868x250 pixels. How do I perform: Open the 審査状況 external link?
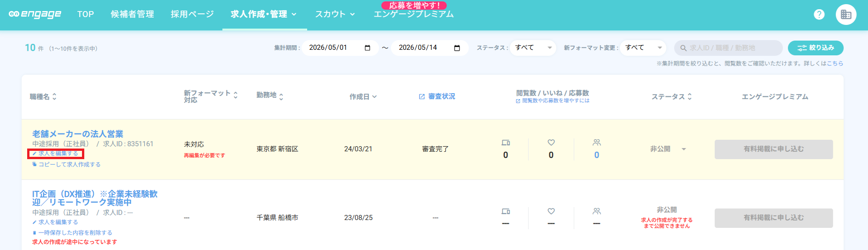click(x=437, y=96)
